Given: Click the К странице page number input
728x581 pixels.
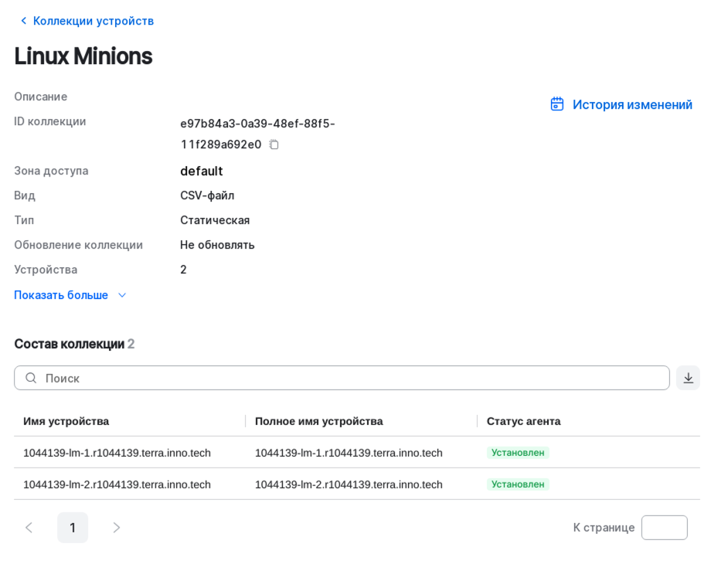Looking at the screenshot, I should [x=664, y=528].
